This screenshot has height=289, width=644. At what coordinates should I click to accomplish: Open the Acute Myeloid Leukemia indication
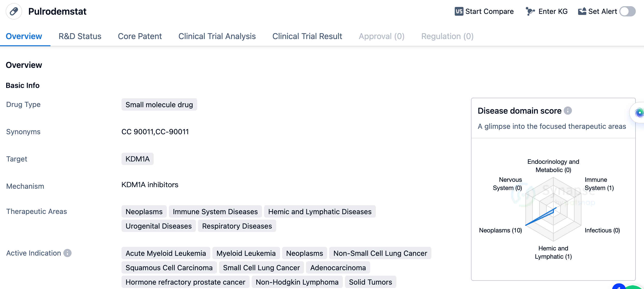click(166, 253)
